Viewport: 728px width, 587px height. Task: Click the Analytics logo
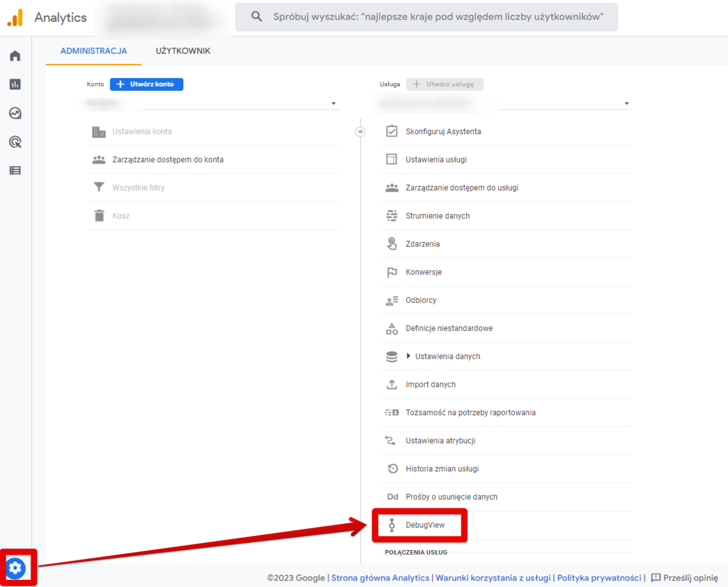point(15,18)
